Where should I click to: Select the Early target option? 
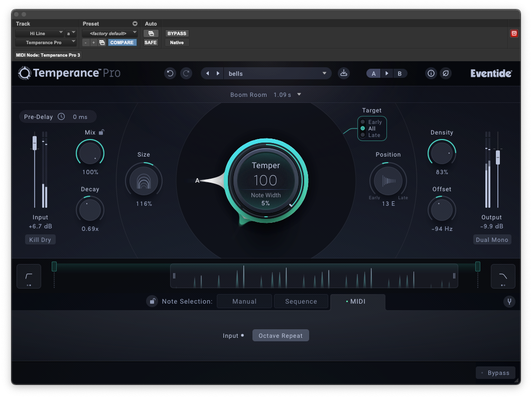point(363,122)
